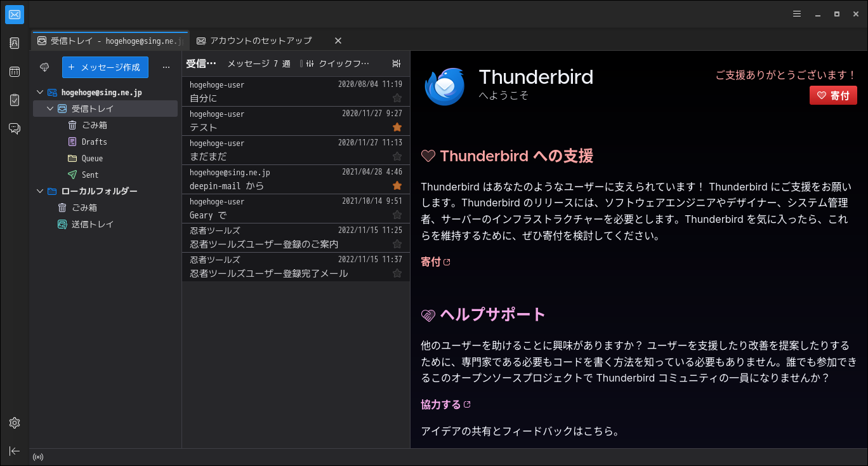Star the 忍者ツールズユーザー登録完了メール message
The height and width of the screenshot is (466, 868).
(x=397, y=273)
